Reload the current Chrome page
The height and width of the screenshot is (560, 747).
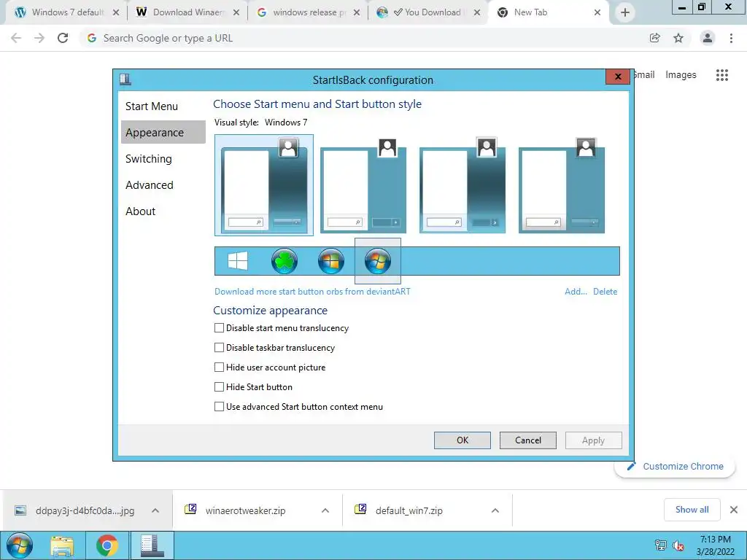click(63, 38)
